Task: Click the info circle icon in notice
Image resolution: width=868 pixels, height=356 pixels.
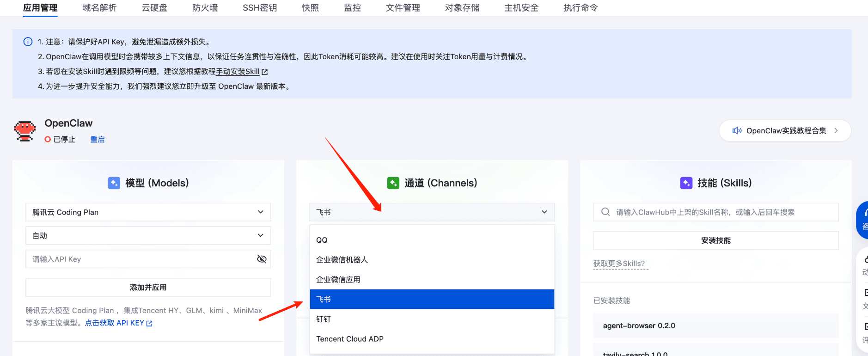Action: click(28, 42)
